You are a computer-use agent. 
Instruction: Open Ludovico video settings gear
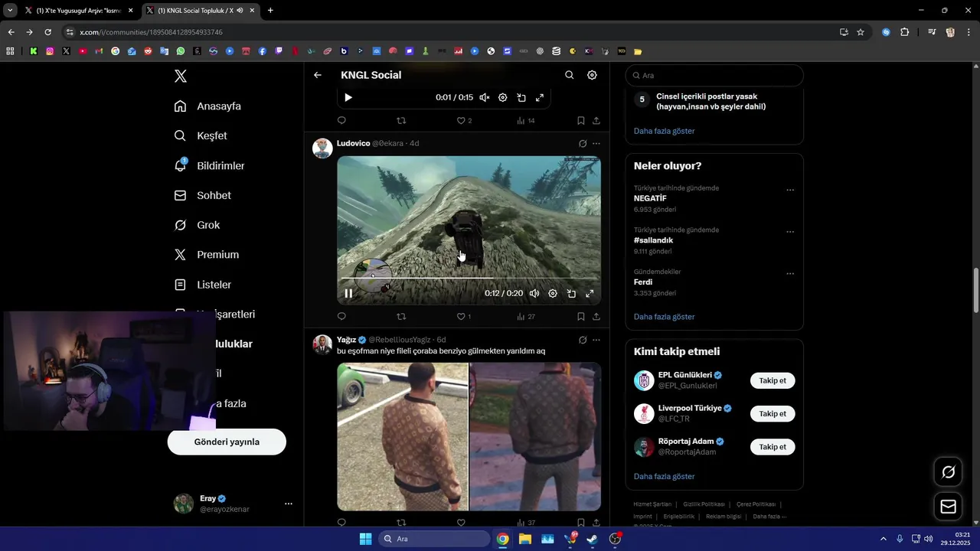[x=553, y=293]
